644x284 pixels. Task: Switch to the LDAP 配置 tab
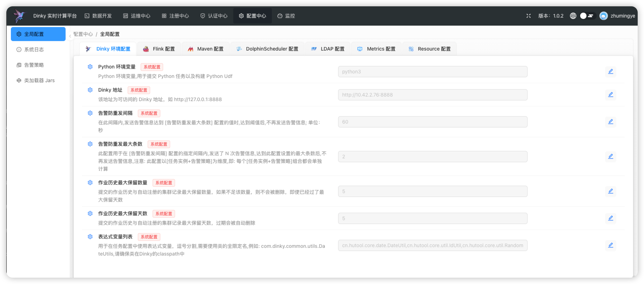pyautogui.click(x=328, y=49)
